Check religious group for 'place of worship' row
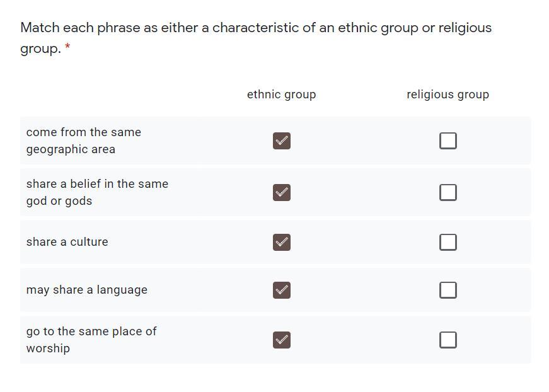Screen dimensions: 549x392 tap(448, 340)
